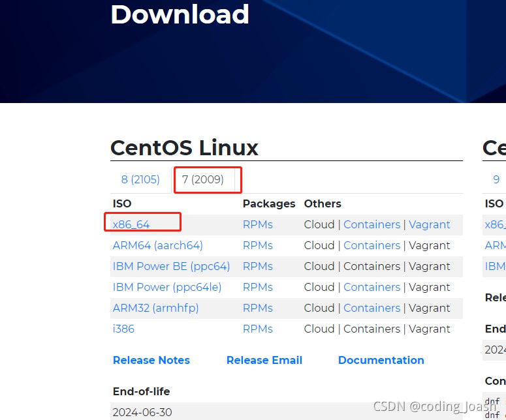Viewport: 506px width, 420px height.
Task: Click the End-of-life date 2024-06-30
Action: click(142, 412)
